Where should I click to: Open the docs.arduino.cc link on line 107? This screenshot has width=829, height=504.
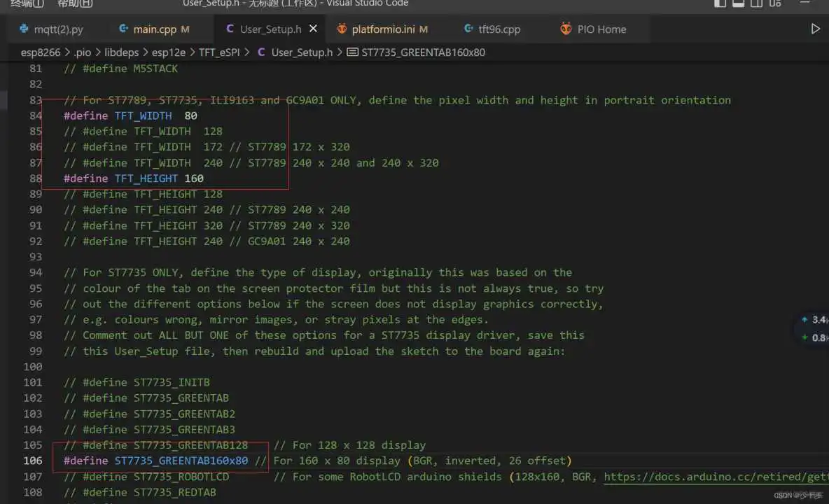pos(716,477)
